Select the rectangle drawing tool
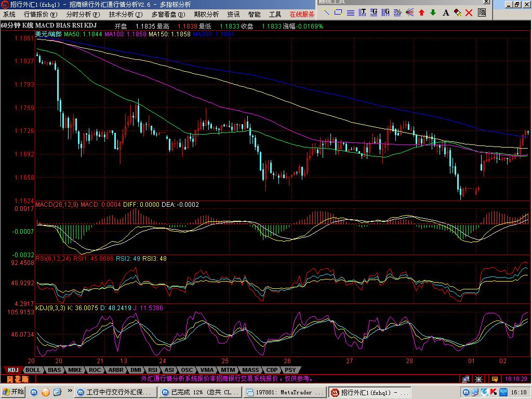Image resolution: width=532 pixels, height=399 pixels. 338,12
